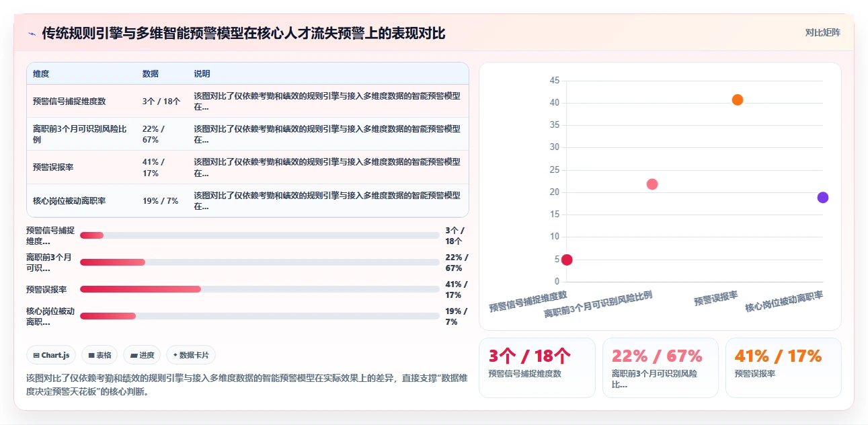Click the 离职前3个月可识 progress bar
This screenshot has width=868, height=425.
(260, 262)
